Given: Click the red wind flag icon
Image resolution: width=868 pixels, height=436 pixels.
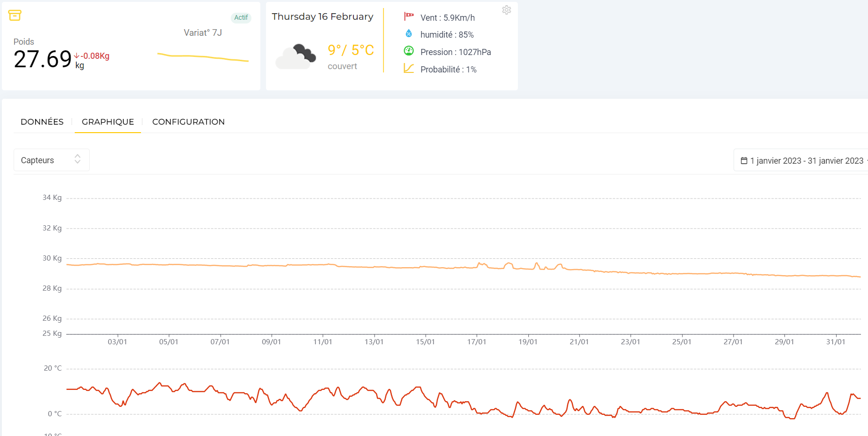Looking at the screenshot, I should point(408,16).
